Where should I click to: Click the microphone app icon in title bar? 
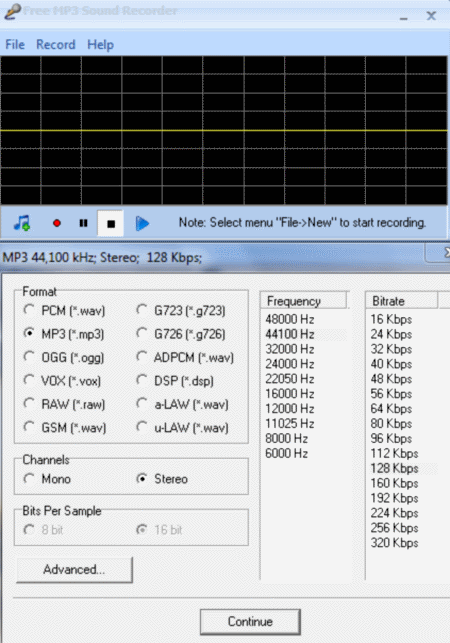(12, 11)
